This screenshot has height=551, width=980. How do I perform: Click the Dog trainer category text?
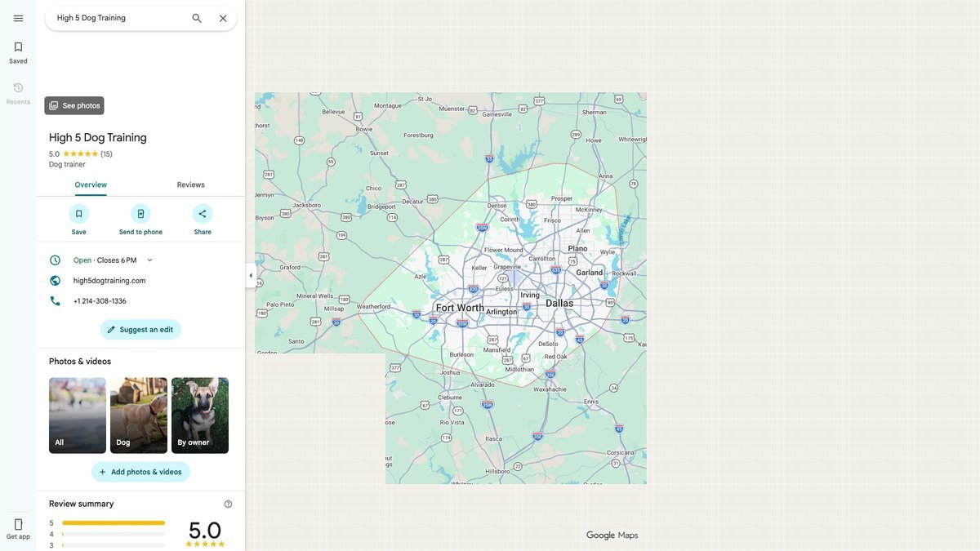coord(67,165)
